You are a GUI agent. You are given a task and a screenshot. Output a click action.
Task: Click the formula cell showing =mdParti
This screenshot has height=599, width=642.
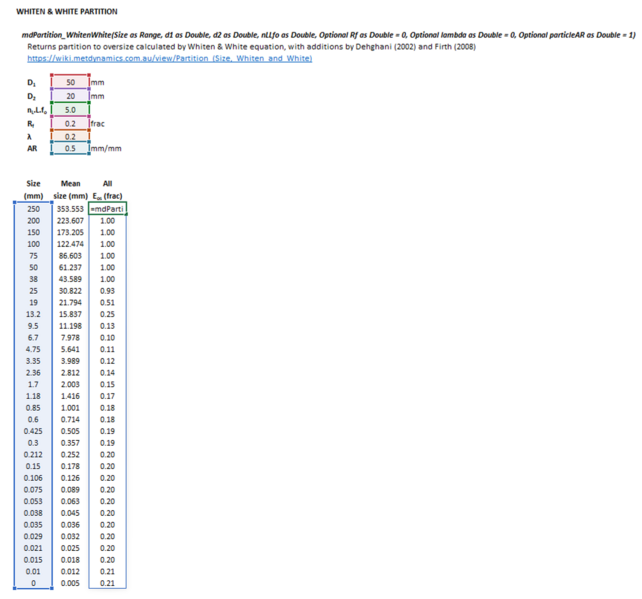(110, 208)
